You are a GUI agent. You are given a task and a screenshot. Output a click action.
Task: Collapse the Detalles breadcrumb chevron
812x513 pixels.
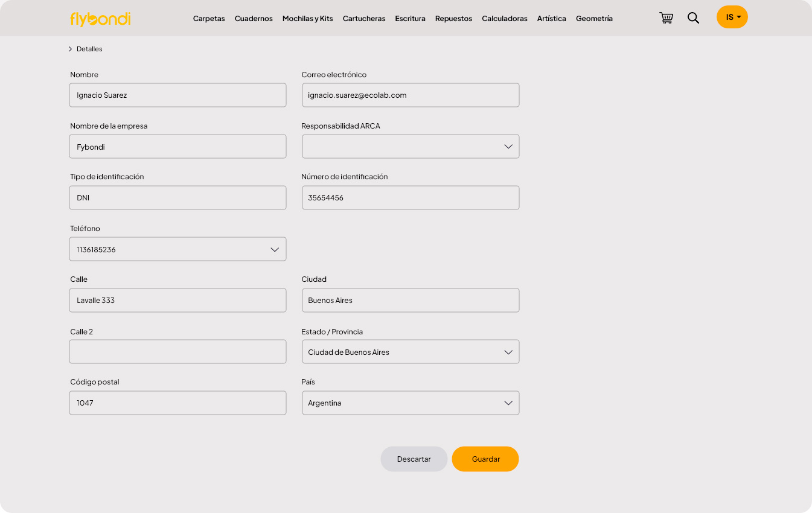(71, 49)
